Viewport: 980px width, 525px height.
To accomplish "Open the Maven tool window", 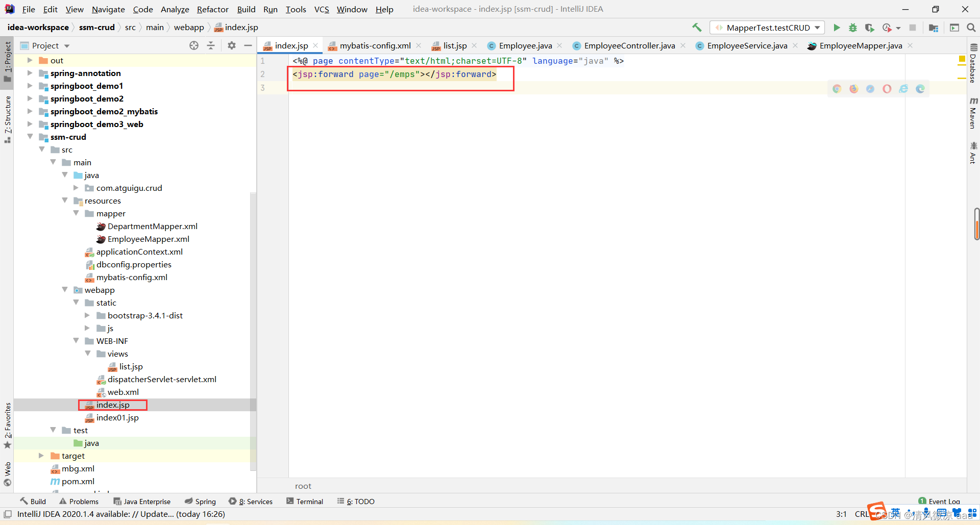I will [x=973, y=113].
